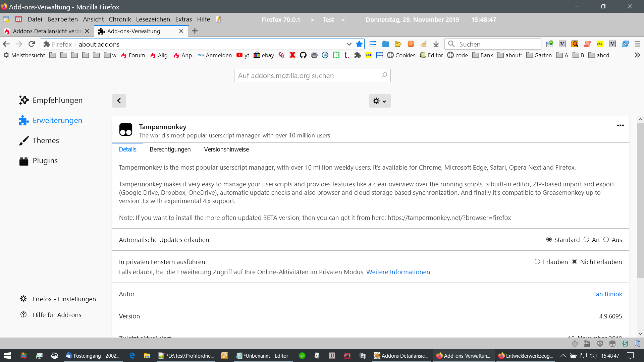Open the Lesezeichen menu
644x362 pixels.
coord(153,19)
